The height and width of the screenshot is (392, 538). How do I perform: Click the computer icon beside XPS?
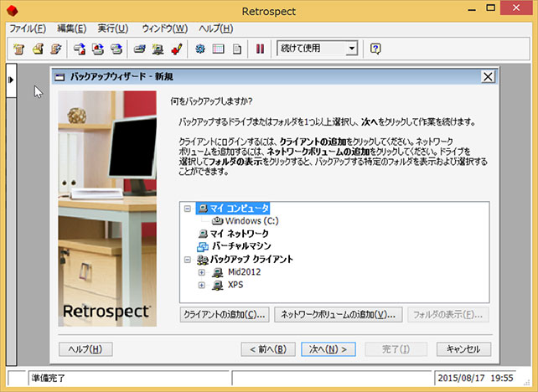point(218,286)
